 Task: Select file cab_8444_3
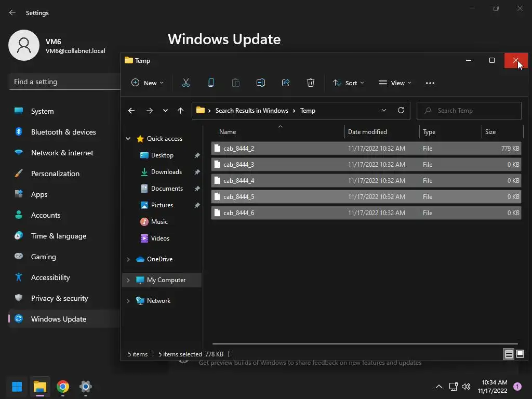pyautogui.click(x=366, y=165)
